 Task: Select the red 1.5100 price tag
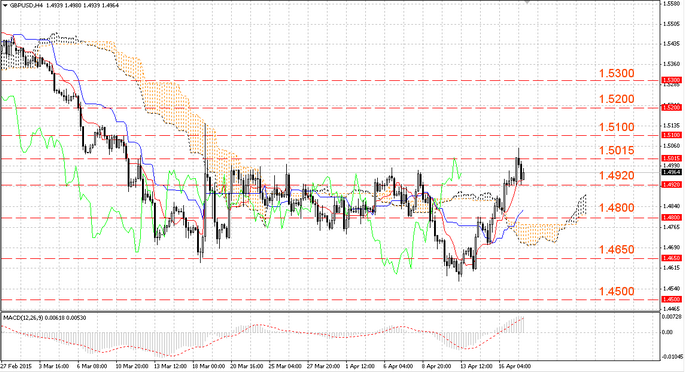click(671, 135)
